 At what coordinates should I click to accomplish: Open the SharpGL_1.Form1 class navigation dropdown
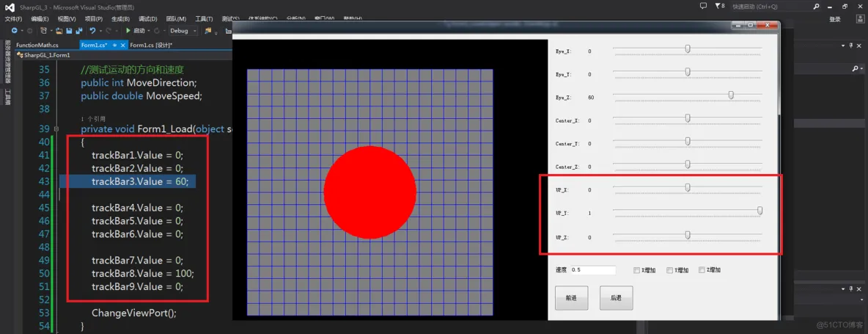click(x=124, y=55)
